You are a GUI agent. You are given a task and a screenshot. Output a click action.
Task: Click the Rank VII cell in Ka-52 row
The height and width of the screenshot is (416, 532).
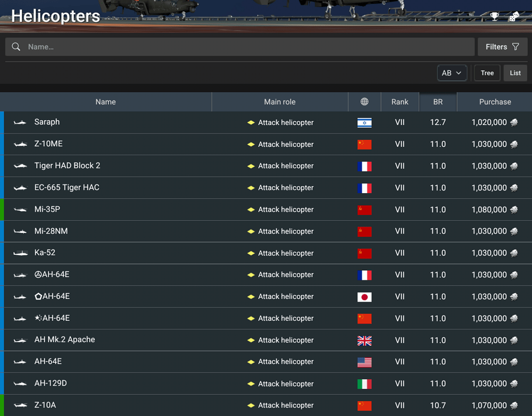tap(400, 253)
